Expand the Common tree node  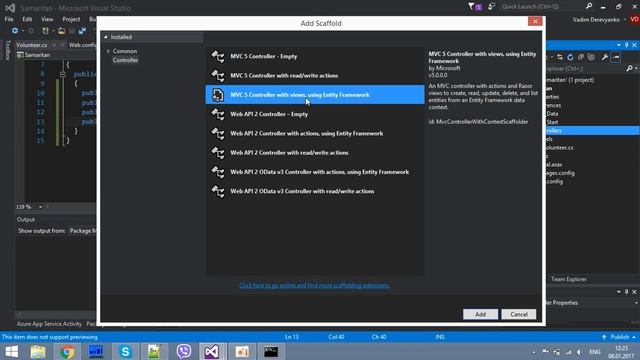click(108, 51)
